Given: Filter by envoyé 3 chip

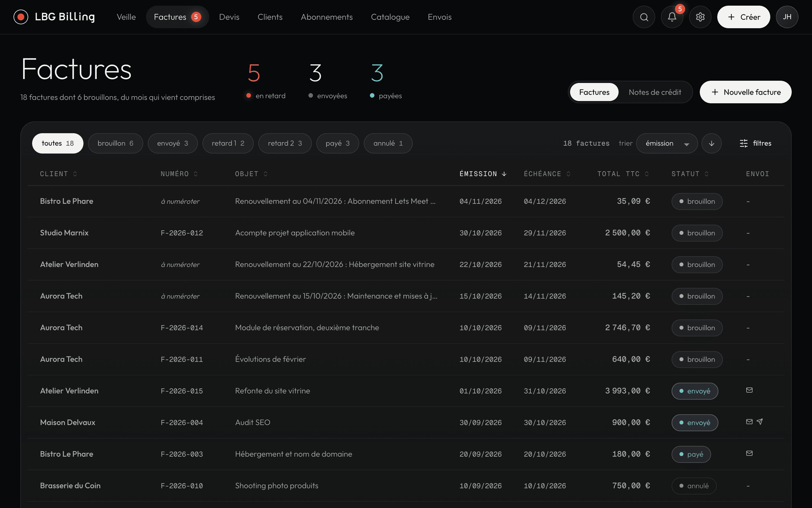Looking at the screenshot, I should [173, 143].
